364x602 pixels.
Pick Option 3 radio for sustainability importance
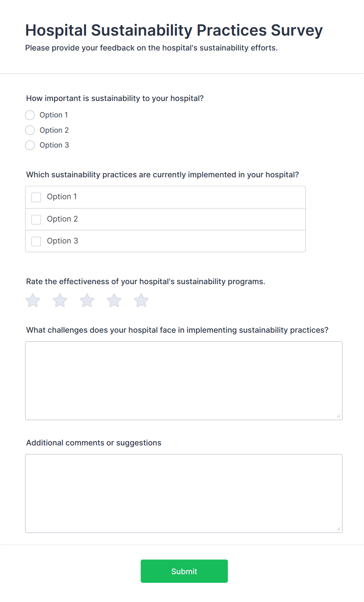[30, 145]
